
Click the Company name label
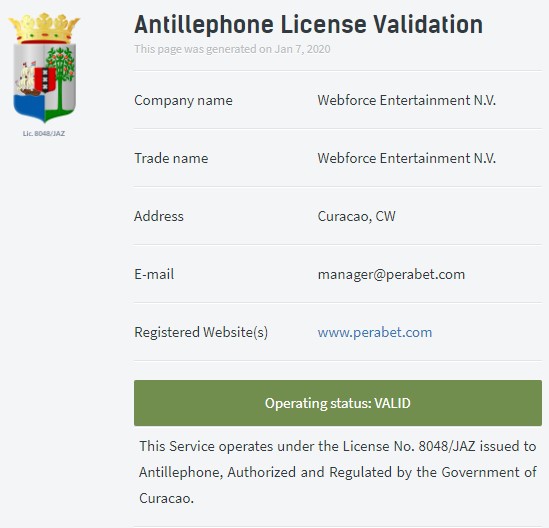point(183,100)
